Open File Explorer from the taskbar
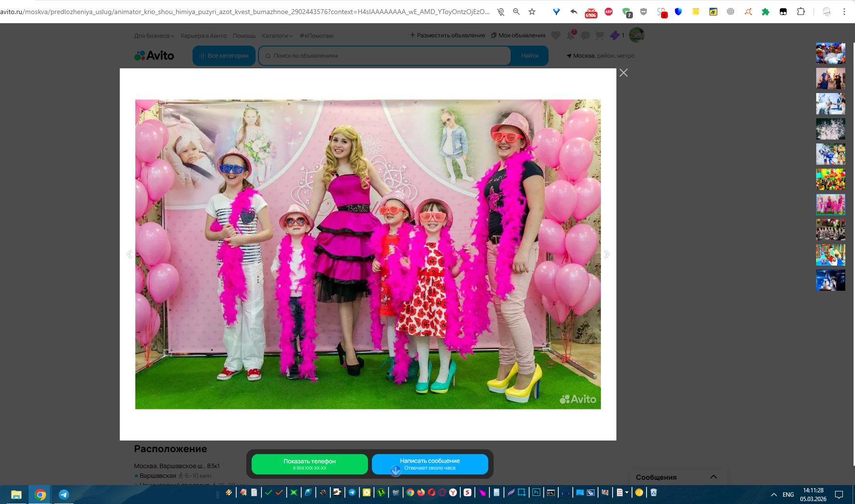This screenshot has height=504, width=855. (16, 494)
